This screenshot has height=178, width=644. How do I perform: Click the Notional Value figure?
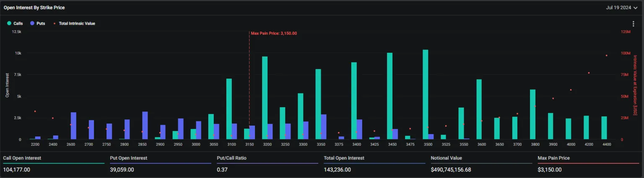click(459, 170)
